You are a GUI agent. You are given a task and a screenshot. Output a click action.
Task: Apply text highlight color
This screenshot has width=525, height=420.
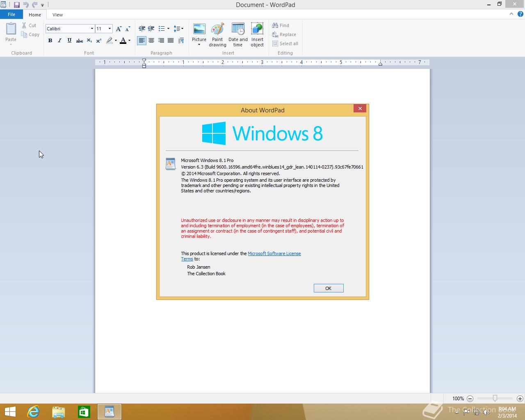pyautogui.click(x=109, y=41)
